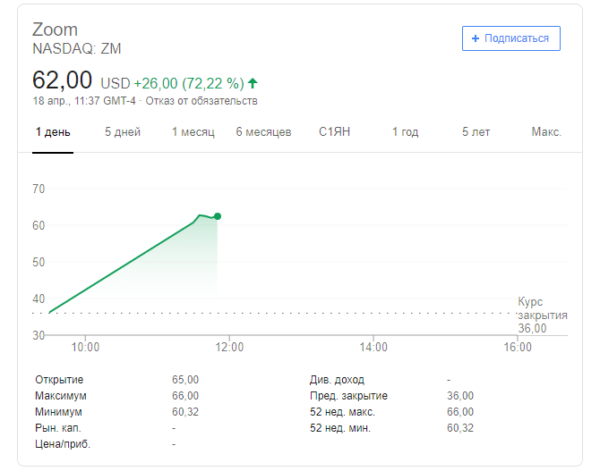The image size is (600, 471).
Task: Open the 5 лет range tab
Action: [x=476, y=132]
